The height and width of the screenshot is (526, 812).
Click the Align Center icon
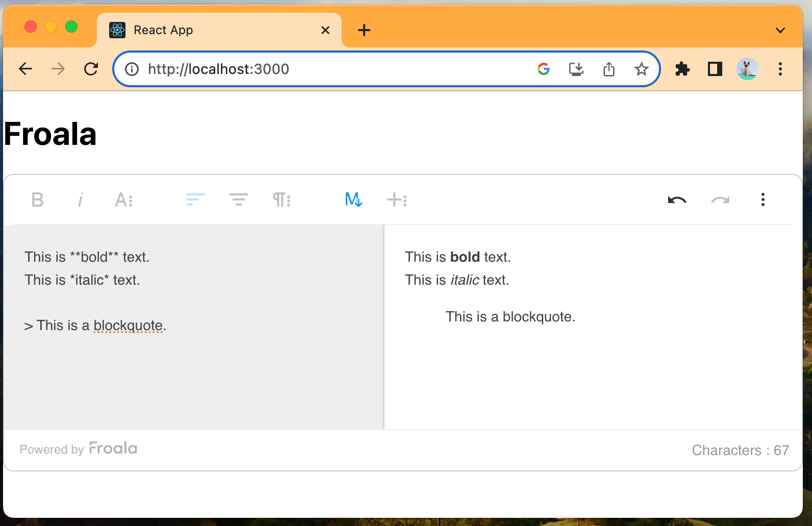[x=238, y=199]
